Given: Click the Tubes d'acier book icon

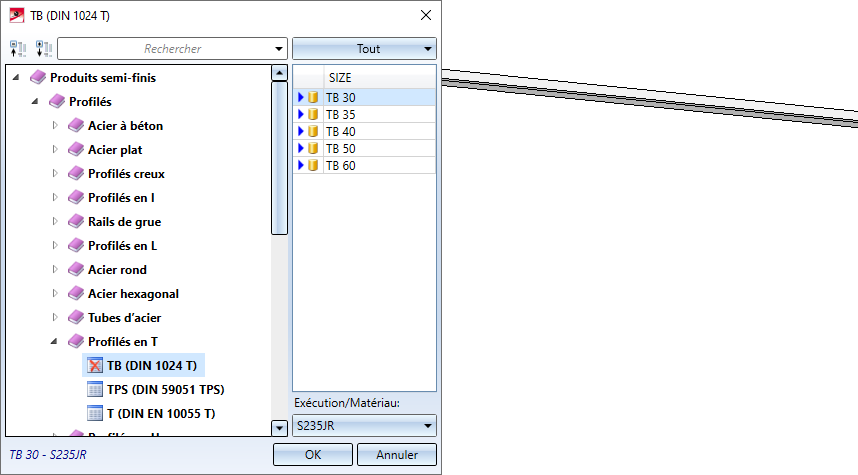Looking at the screenshot, I should pyautogui.click(x=76, y=317).
